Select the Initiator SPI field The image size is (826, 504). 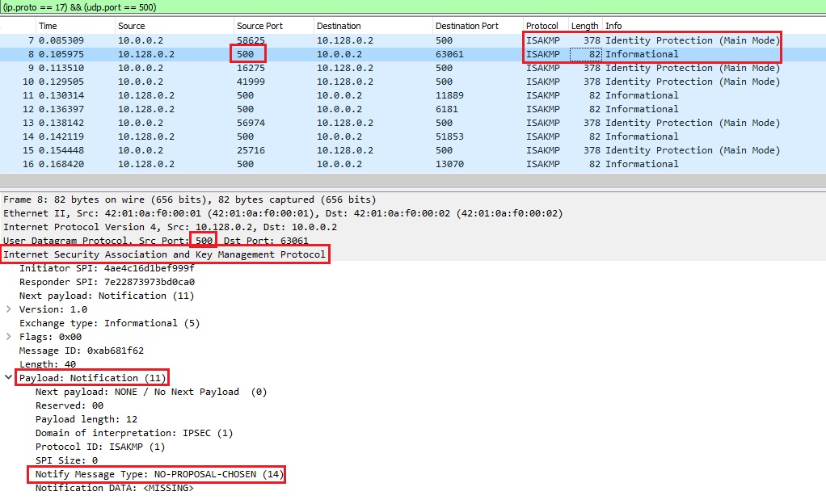107,268
